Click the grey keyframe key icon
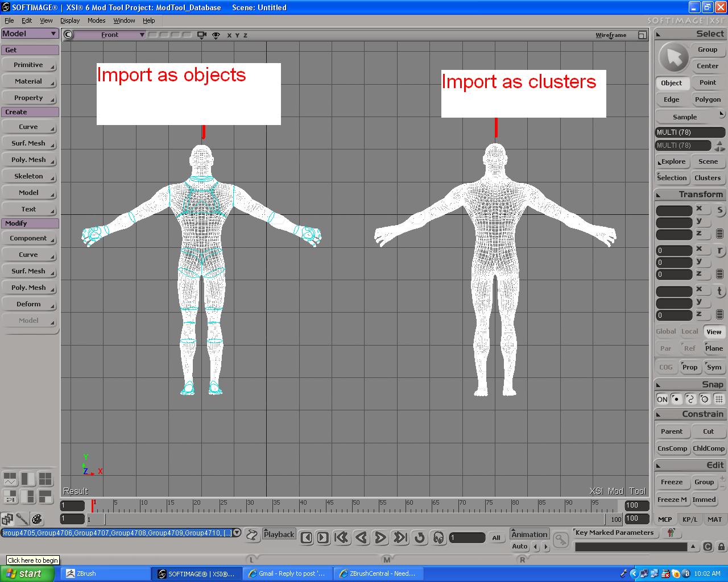This screenshot has width=728, height=582. coord(561,539)
